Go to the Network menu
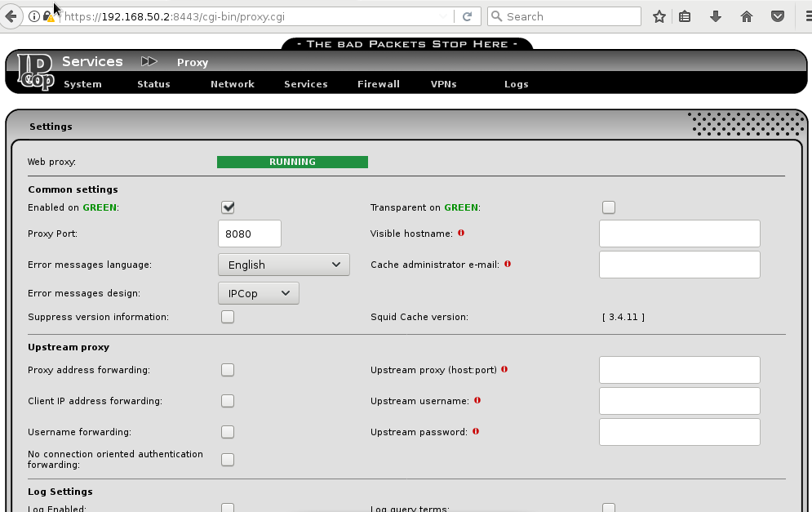Image resolution: width=812 pixels, height=512 pixels. pos(232,83)
